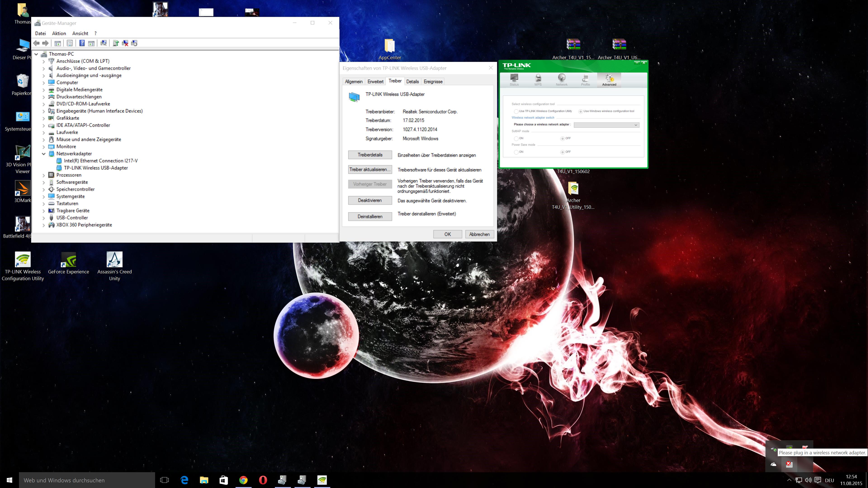Click the Treiber aktualisieren button

pos(370,169)
